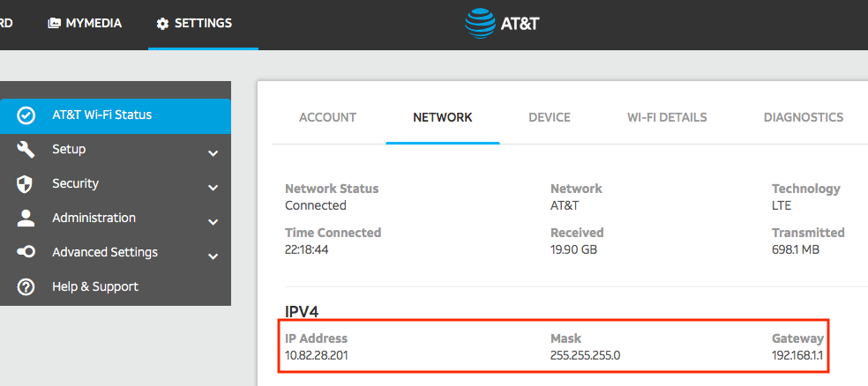Expand the Administration menu chevron
Screen dimensions: 868x386
tap(213, 222)
